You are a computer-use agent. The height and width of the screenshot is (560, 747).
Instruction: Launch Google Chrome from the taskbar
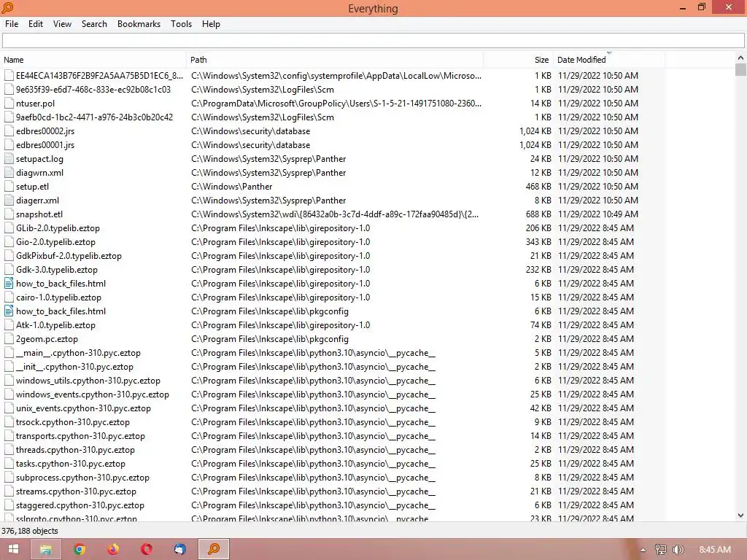point(80,549)
